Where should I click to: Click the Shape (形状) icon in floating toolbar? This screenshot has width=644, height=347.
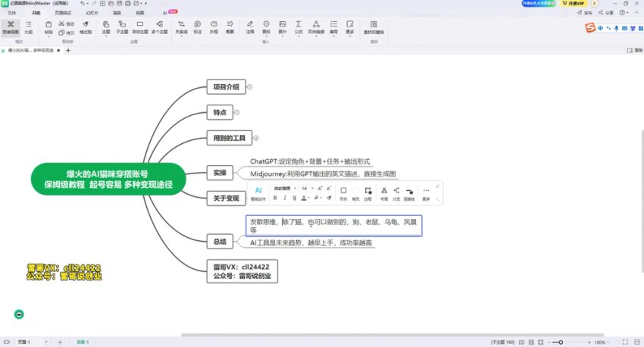coord(343,191)
